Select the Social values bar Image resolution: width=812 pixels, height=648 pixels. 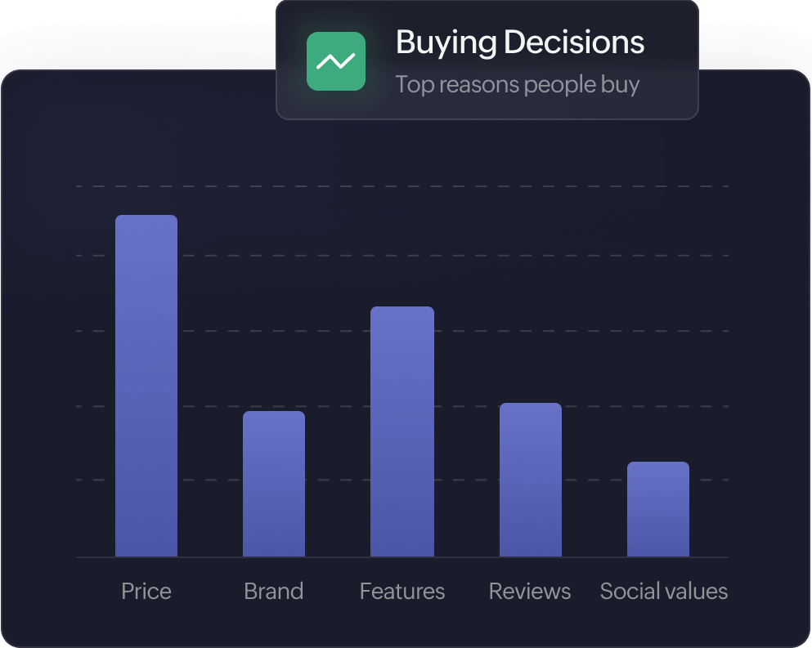[658, 509]
